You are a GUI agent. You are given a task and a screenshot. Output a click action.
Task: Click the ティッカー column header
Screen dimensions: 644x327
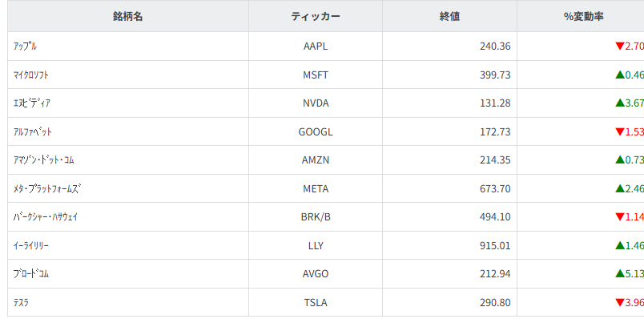(x=316, y=16)
